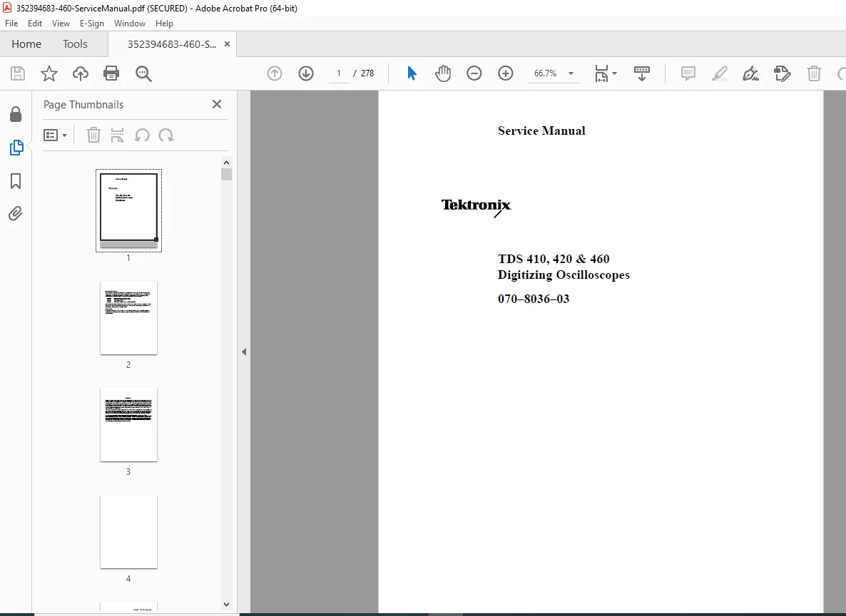This screenshot has width=846, height=616.
Task: Click the current page number field
Action: tap(339, 73)
